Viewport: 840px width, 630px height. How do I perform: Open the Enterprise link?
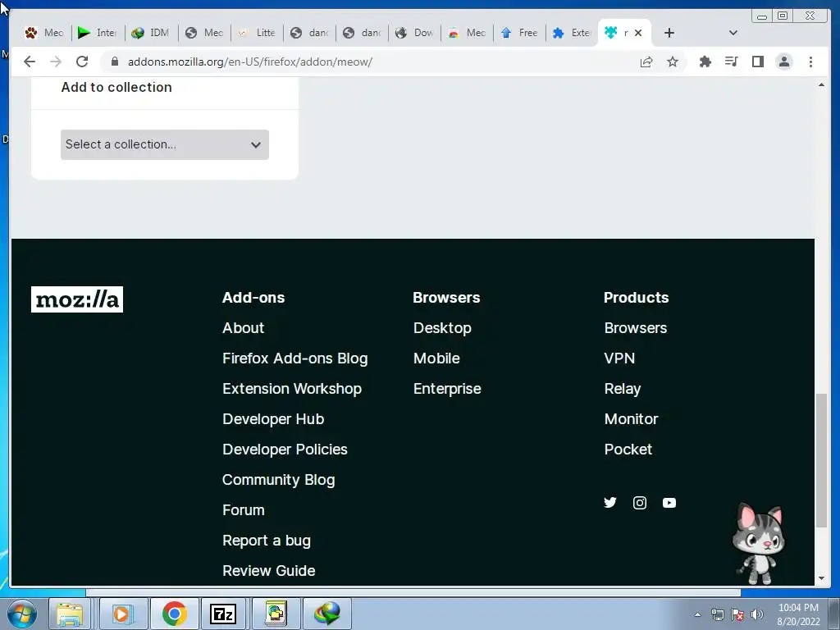(x=447, y=389)
